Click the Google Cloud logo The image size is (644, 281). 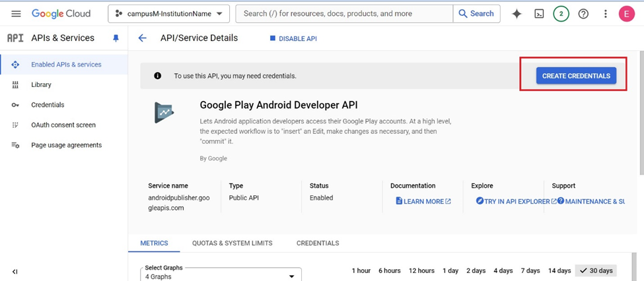click(61, 14)
